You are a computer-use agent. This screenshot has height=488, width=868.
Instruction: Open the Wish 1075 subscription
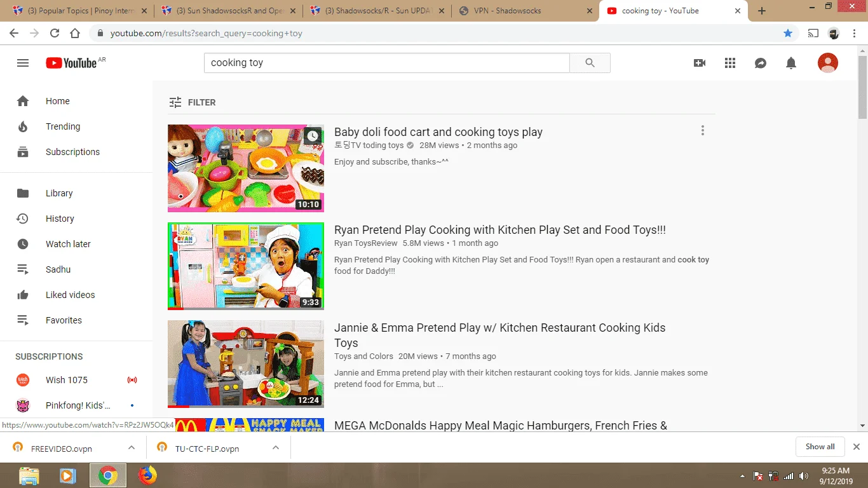pyautogui.click(x=76, y=380)
